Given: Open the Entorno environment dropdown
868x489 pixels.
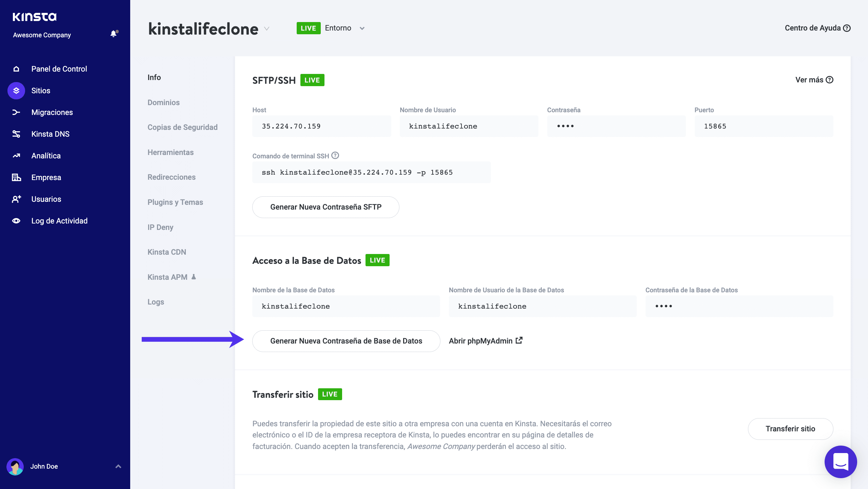Looking at the screenshot, I should tap(362, 28).
